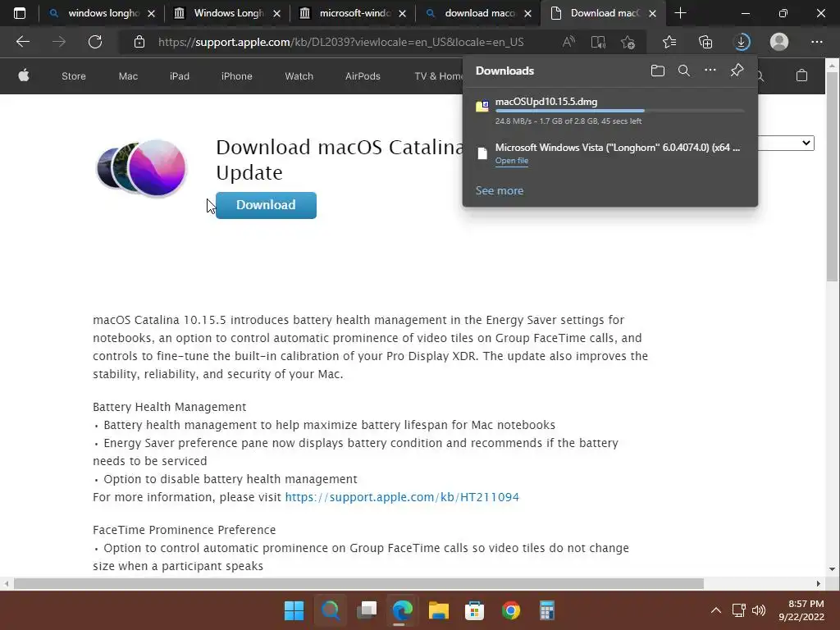Viewport: 840px width, 630px height.
Task: Open a new browser tab
Action: coord(680,13)
